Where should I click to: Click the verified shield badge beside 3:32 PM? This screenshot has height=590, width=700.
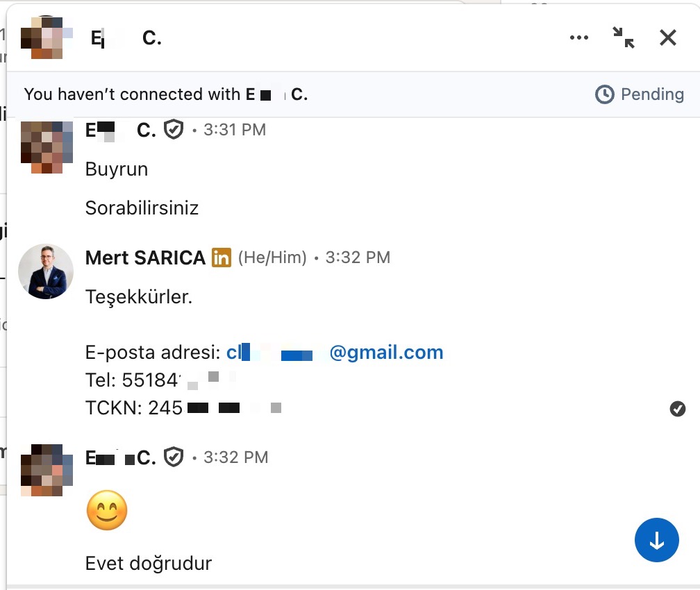[x=174, y=457]
